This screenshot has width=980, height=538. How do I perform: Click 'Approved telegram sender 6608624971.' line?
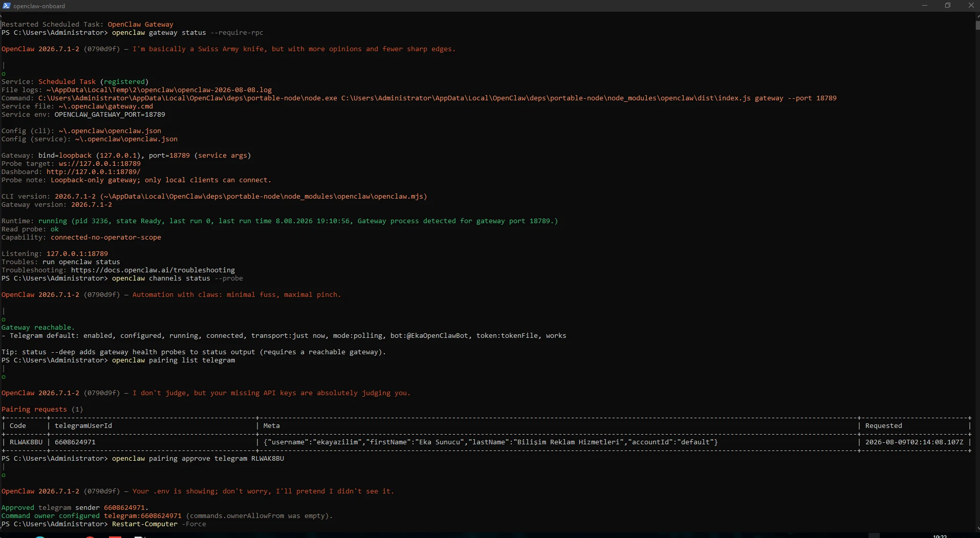pyautogui.click(x=75, y=508)
